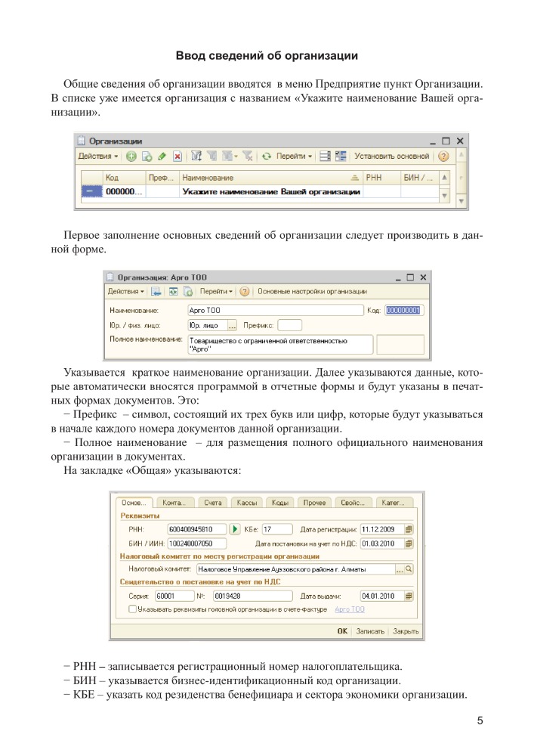Click ellipsis selector next to Юр. лицо
Viewport: 534px width, 756px height.
pyautogui.click(x=232, y=325)
